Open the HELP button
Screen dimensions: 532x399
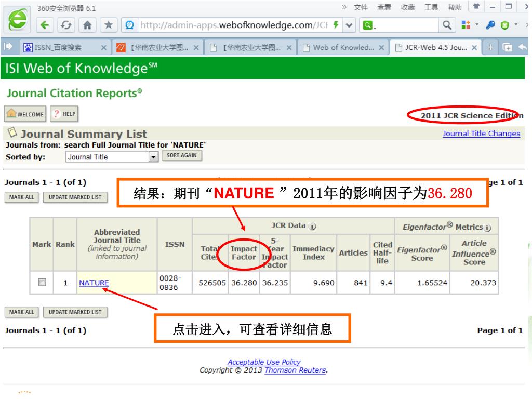64,114
